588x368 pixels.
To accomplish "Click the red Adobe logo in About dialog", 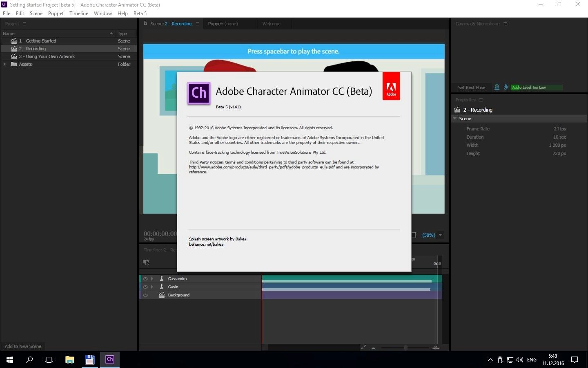I will pos(391,86).
